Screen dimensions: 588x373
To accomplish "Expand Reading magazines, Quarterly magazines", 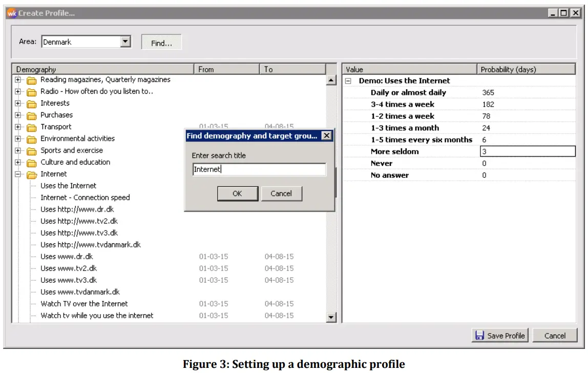I will (x=18, y=79).
